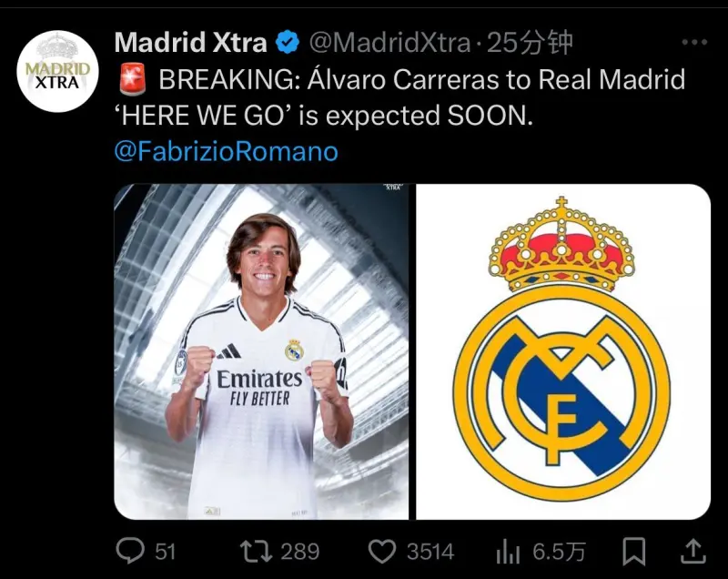Open the @MadridXtra handle link

[389, 43]
